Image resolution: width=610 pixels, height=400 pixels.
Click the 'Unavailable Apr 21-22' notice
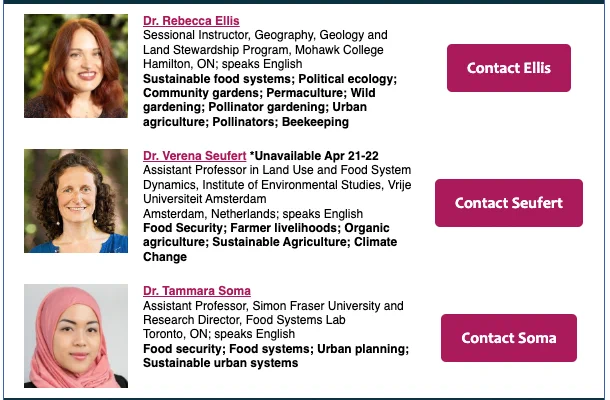pos(314,156)
